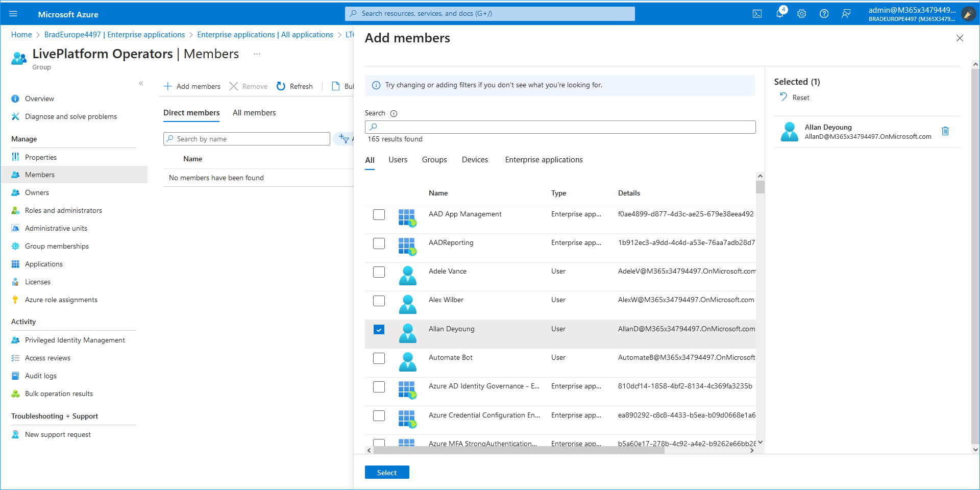Image resolution: width=980 pixels, height=490 pixels.
Task: Check the Azure AD Identity Governance checkbox
Action: [x=379, y=387]
